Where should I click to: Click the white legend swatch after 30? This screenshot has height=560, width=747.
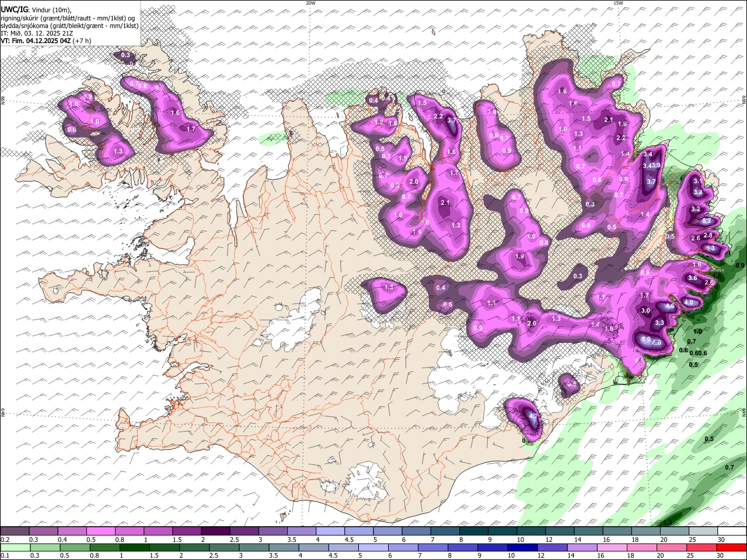click(x=732, y=531)
